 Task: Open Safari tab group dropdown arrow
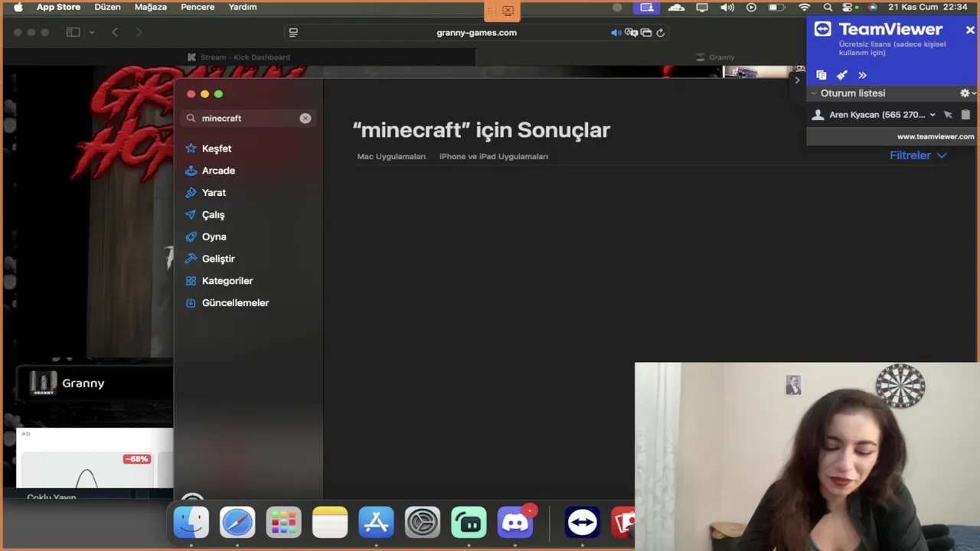click(x=92, y=32)
